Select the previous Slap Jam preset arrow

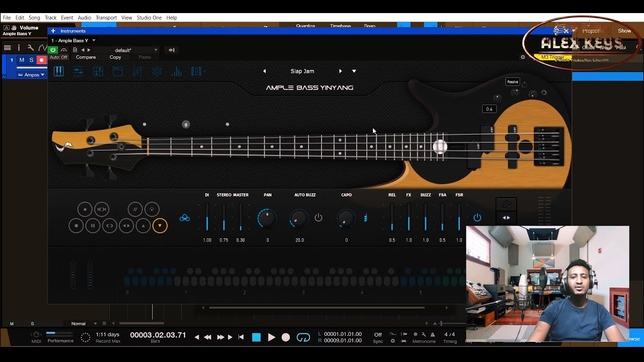point(264,71)
